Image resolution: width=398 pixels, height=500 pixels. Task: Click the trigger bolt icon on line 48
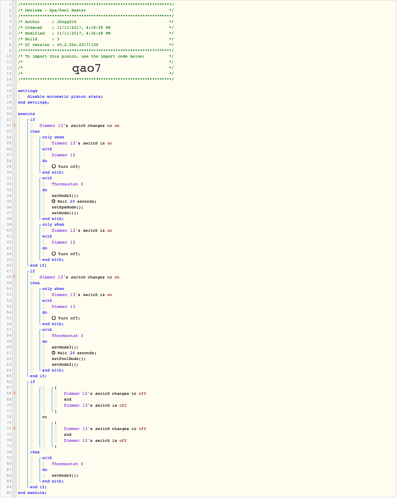(14, 277)
